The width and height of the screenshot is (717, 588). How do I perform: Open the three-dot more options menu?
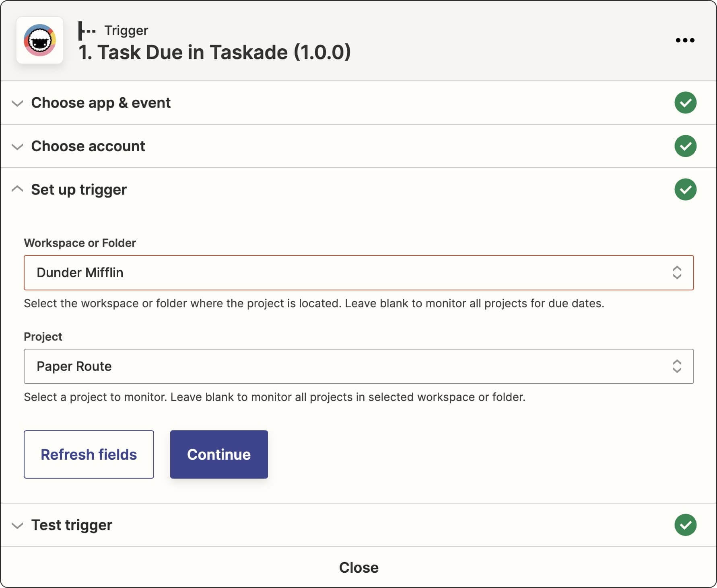(685, 40)
